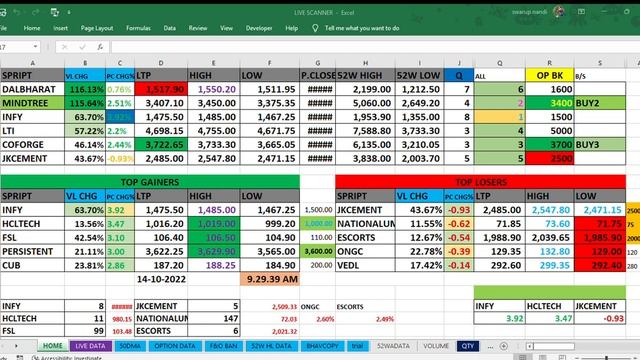The width and height of the screenshot is (640, 360).
Task: Click the BUY2 cell
Action: (x=600, y=103)
